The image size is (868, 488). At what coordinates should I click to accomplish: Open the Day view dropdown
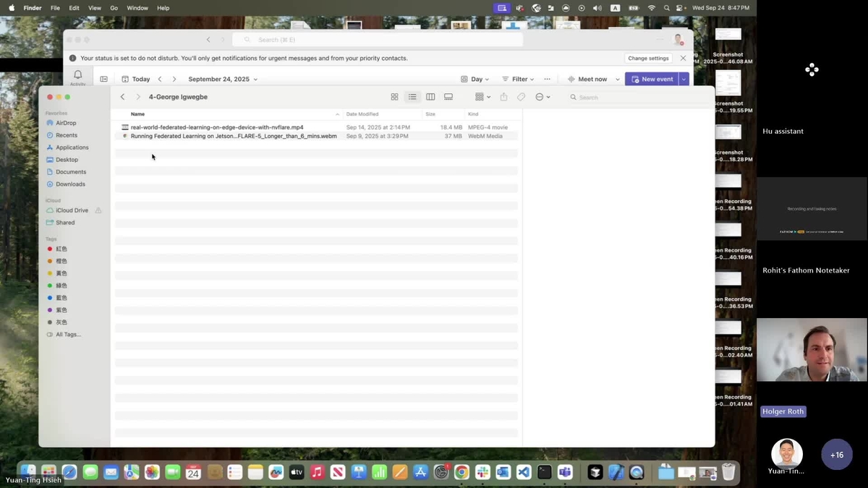coord(475,80)
